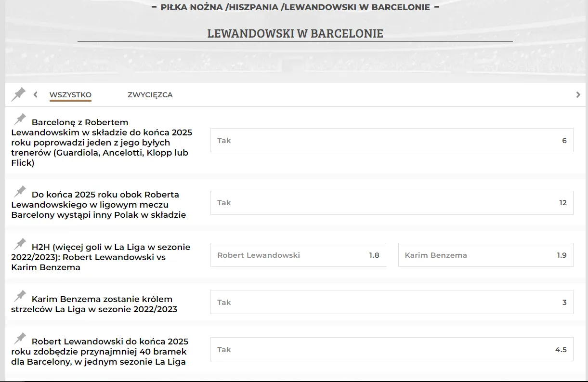
Task: Select Tak at odds 4.5 for 40 goals
Action: (x=392, y=350)
